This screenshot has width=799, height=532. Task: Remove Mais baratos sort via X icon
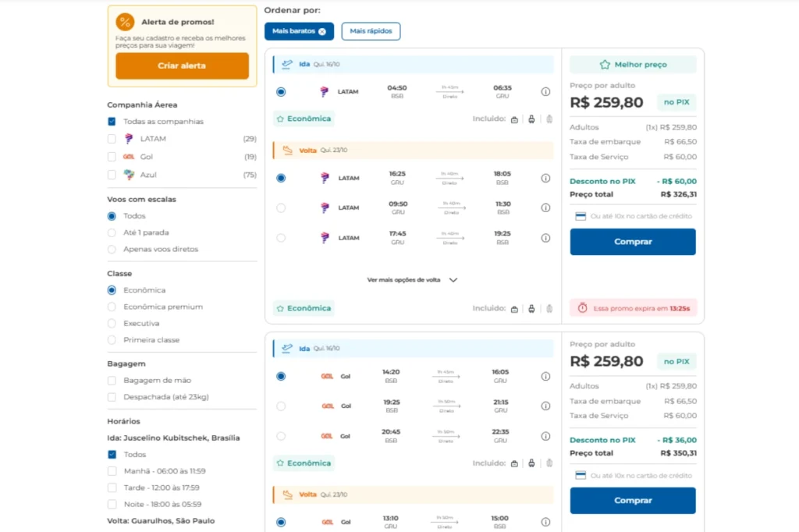point(322,31)
